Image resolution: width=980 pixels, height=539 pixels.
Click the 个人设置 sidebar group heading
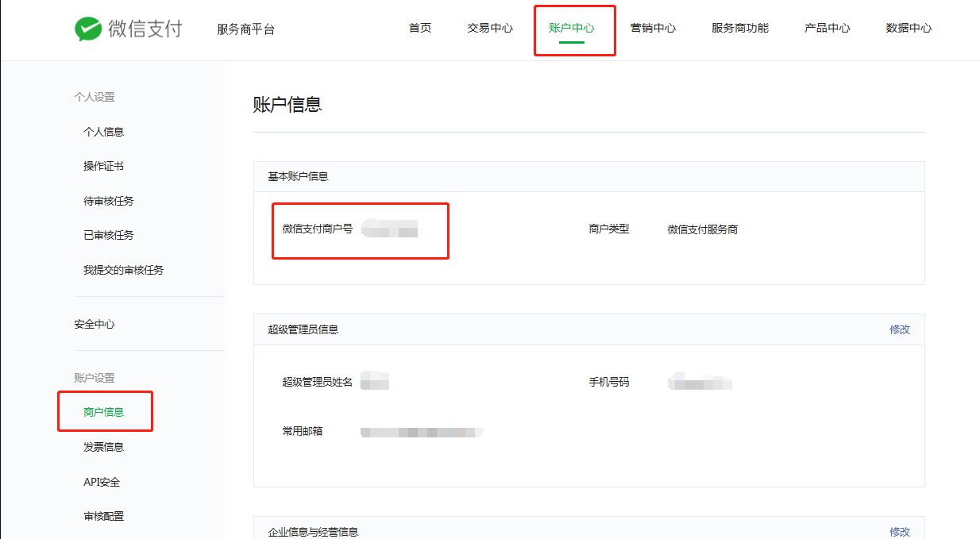95,97
